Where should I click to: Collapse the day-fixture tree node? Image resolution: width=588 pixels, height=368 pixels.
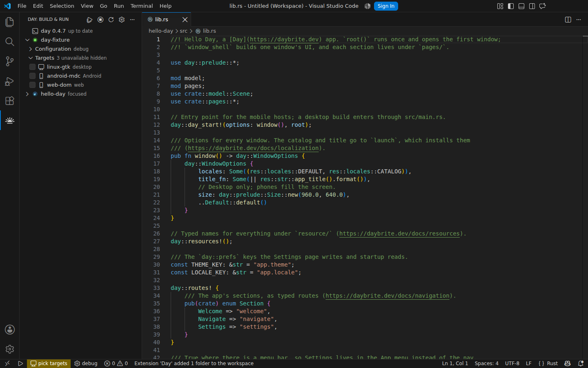(x=27, y=40)
